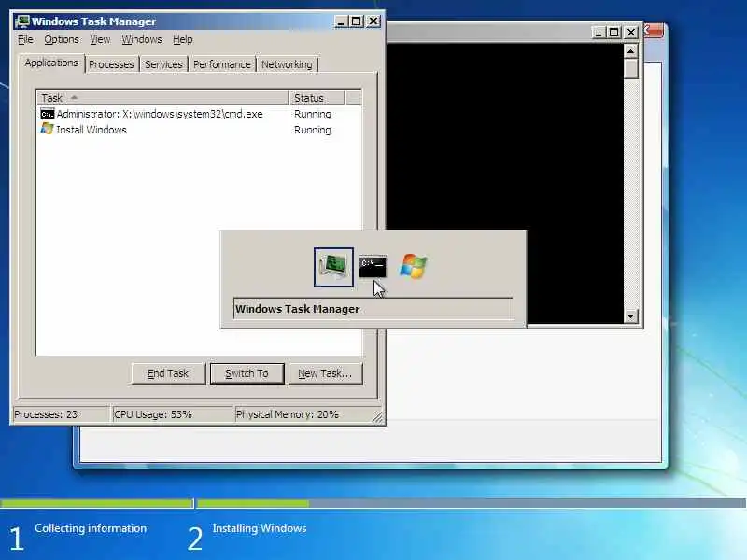Click Running status for cmd.exe

[313, 114]
